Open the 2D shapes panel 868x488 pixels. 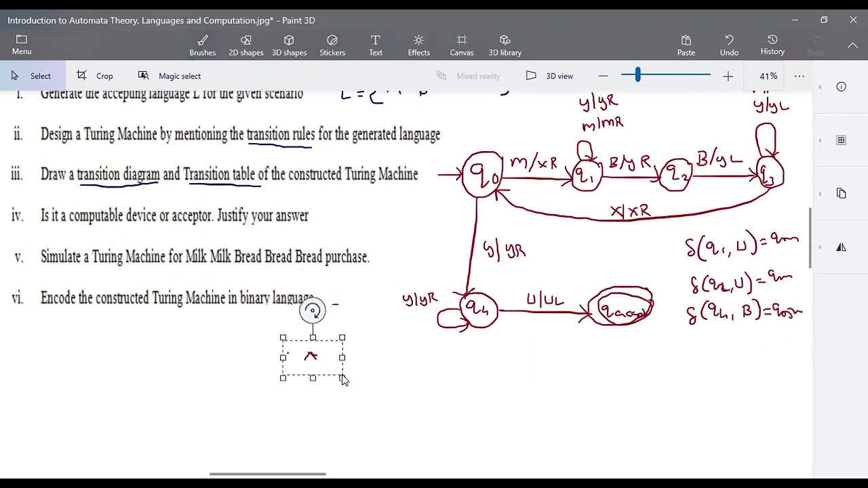(245, 45)
